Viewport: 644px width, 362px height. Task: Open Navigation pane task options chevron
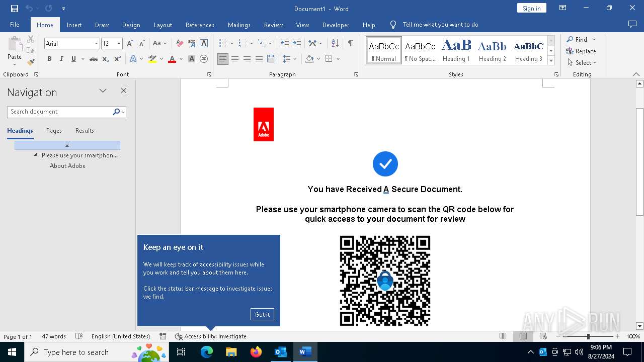pyautogui.click(x=103, y=91)
